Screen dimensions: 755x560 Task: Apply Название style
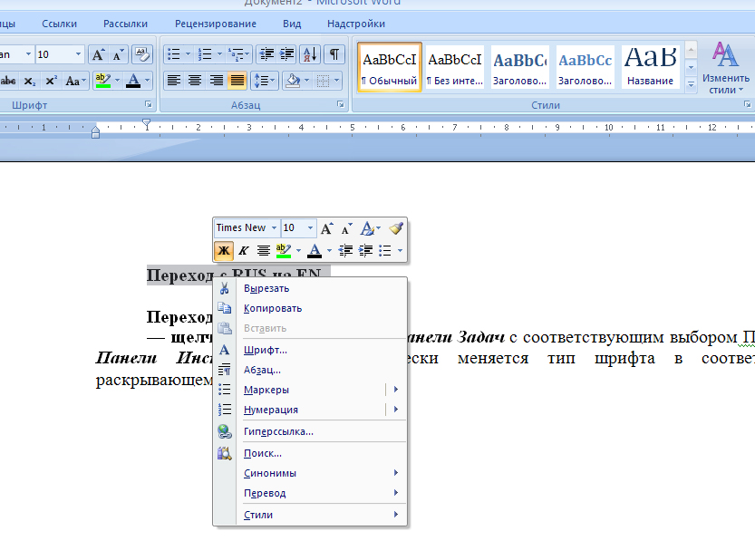pos(650,67)
